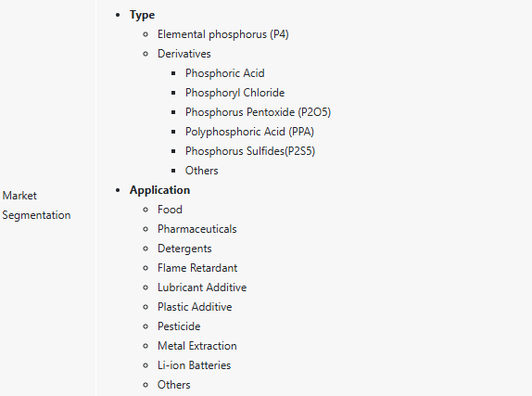Select Phosphoric Acid text
Screen dimensions: 532x396
pos(225,73)
